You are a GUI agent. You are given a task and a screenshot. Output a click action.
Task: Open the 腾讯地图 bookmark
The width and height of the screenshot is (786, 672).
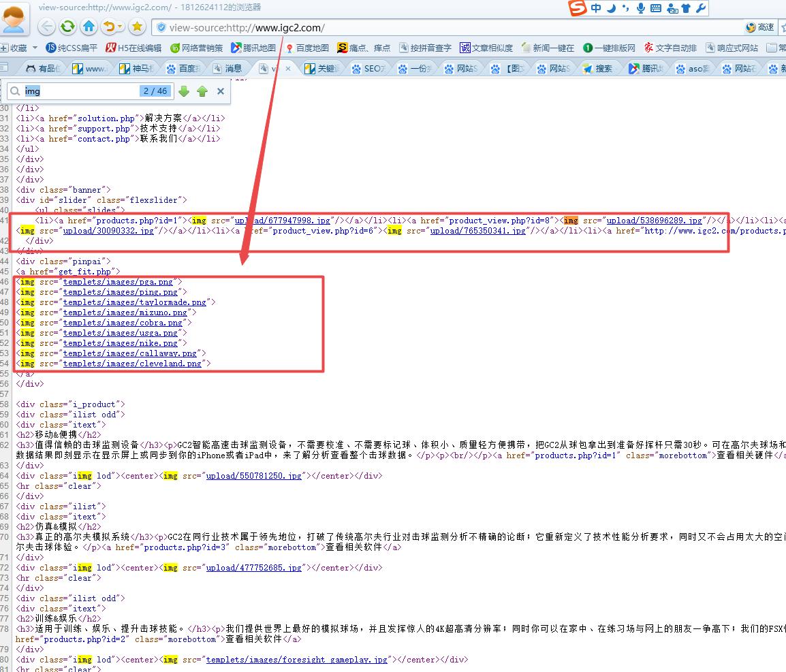(x=253, y=48)
